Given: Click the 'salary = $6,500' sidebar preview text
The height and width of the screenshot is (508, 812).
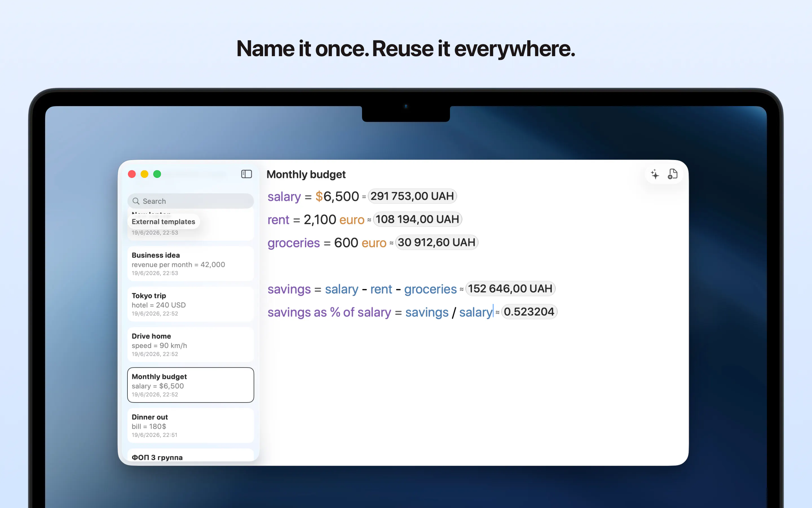Looking at the screenshot, I should [158, 386].
